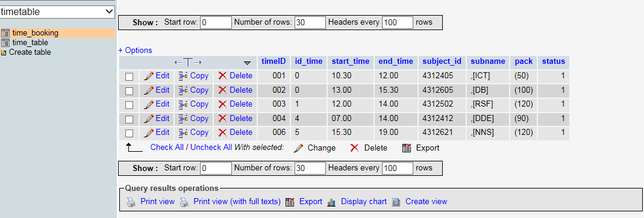This screenshot has width=644, height=218.
Task: Click the red X Delete icon for row 004
Action: (222, 118)
